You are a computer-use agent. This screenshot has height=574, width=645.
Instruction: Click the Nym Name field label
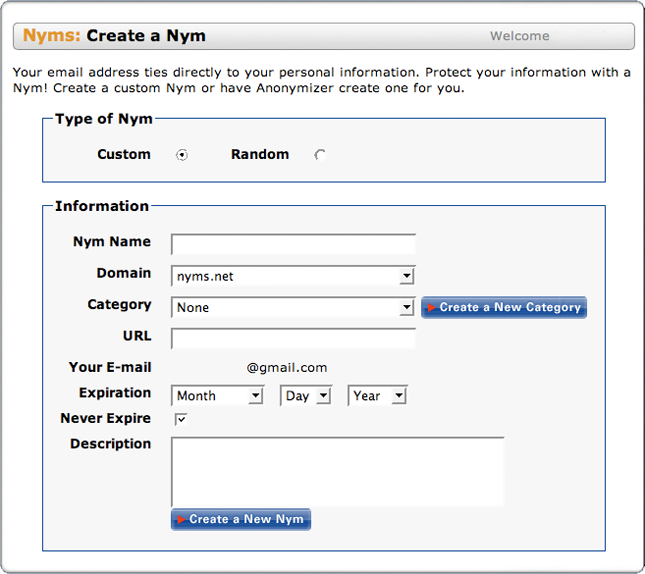112,242
